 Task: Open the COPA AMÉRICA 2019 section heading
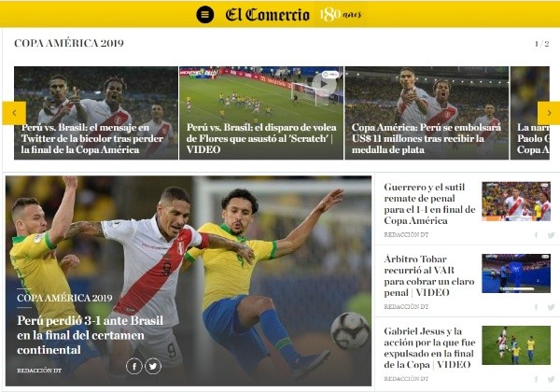[x=69, y=43]
